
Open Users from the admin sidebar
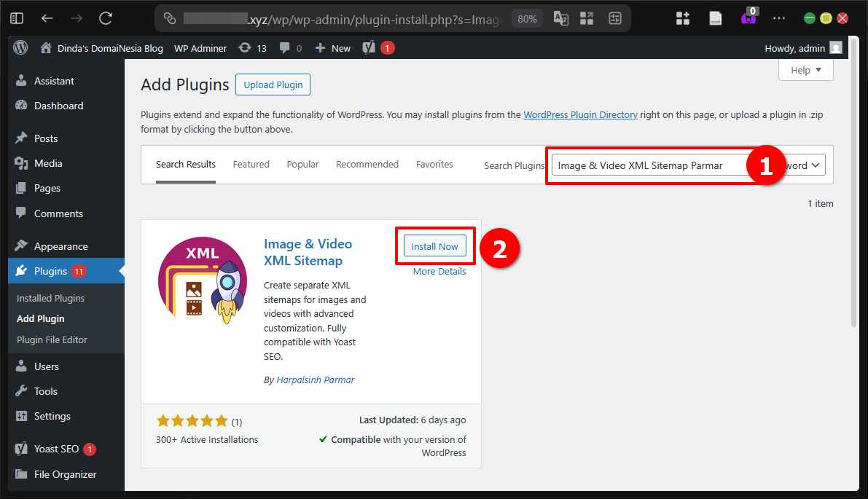45,366
